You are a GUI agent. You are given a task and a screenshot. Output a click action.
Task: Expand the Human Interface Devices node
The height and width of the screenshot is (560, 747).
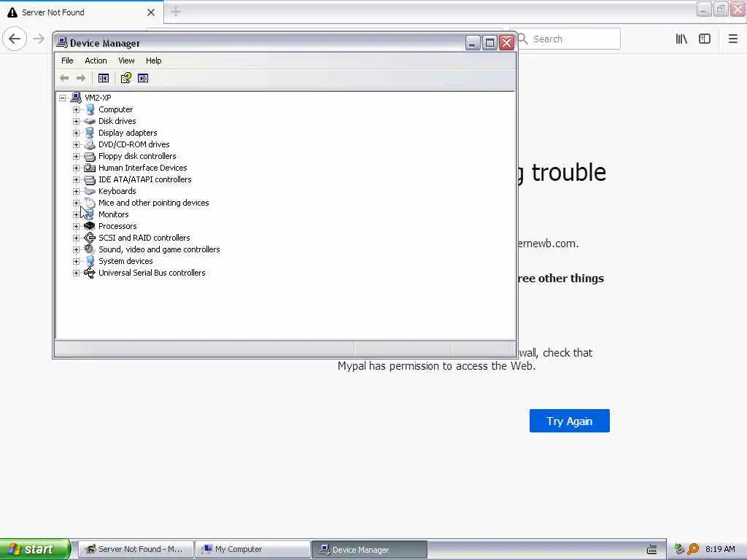click(76, 168)
